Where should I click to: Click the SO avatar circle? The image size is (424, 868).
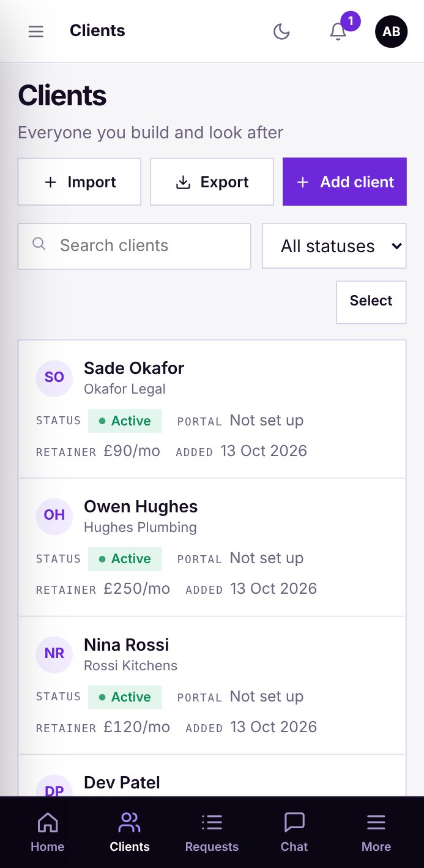[x=54, y=377]
